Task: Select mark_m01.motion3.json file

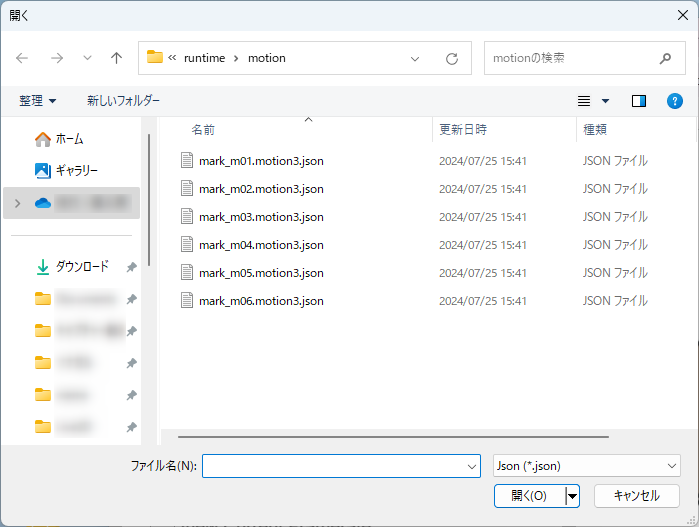Action: [x=261, y=160]
